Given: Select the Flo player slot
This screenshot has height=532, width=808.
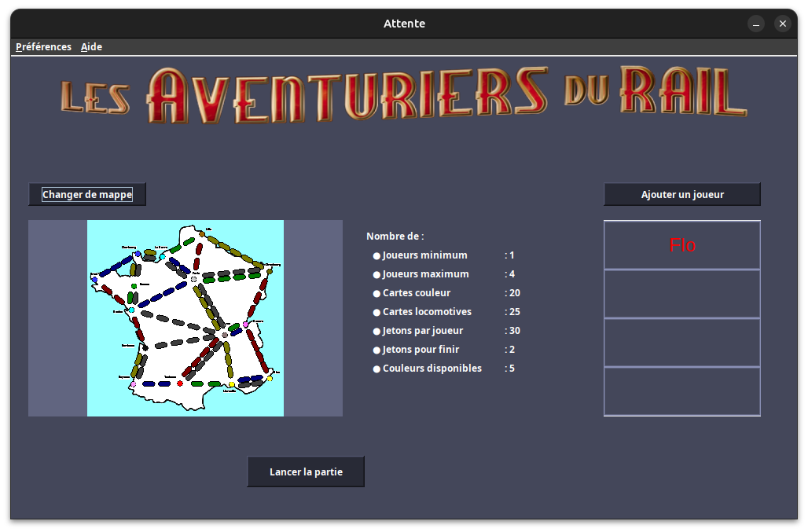Looking at the screenshot, I should (x=682, y=245).
